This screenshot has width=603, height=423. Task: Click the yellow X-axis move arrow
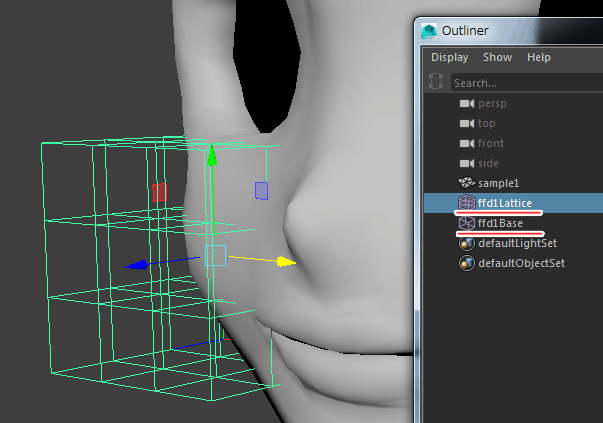click(286, 262)
